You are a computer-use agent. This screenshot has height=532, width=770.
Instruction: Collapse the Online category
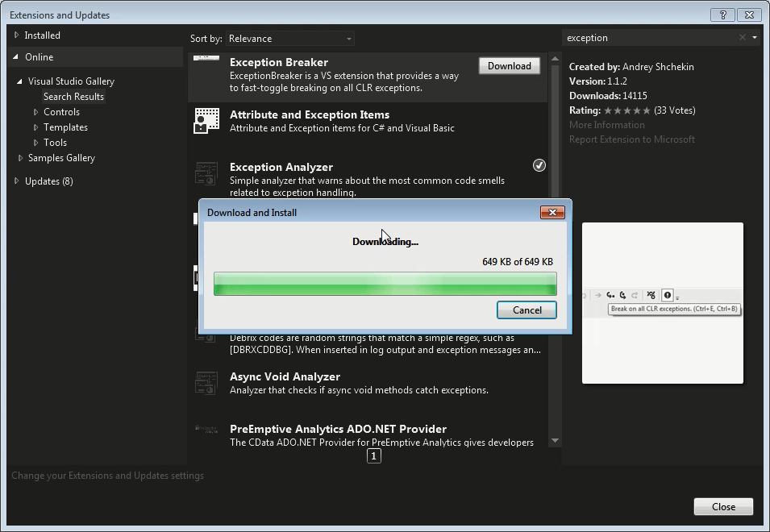tap(15, 57)
